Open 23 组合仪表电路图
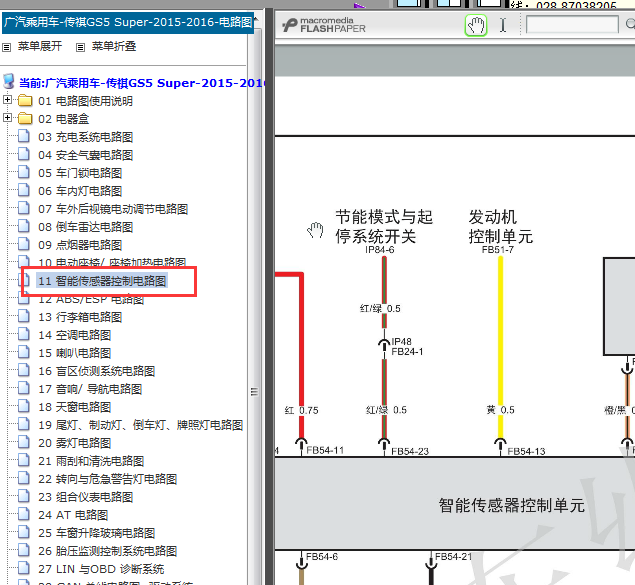The image size is (635, 585). (85, 497)
